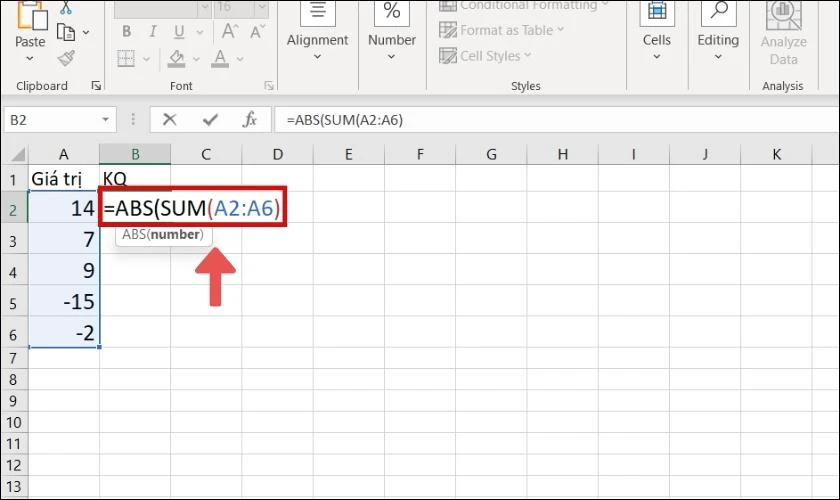Open Cell Styles gallery

(485, 56)
